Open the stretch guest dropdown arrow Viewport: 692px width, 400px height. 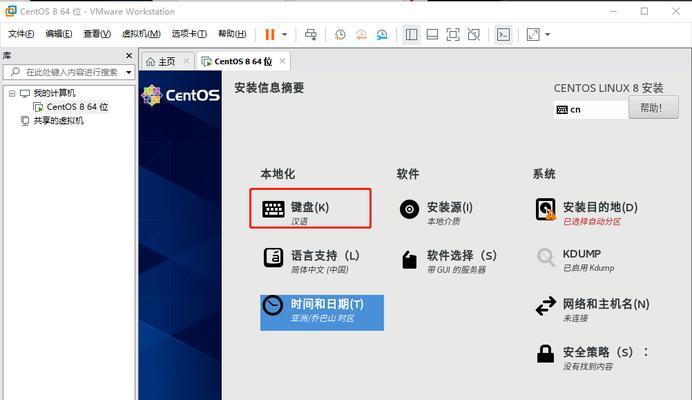pos(548,34)
